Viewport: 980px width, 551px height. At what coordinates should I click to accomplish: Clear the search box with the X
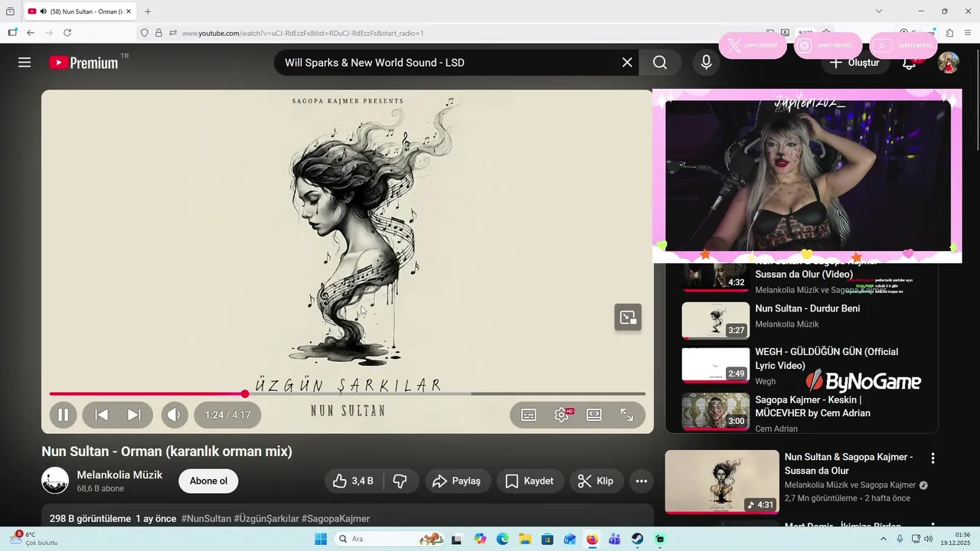click(627, 63)
